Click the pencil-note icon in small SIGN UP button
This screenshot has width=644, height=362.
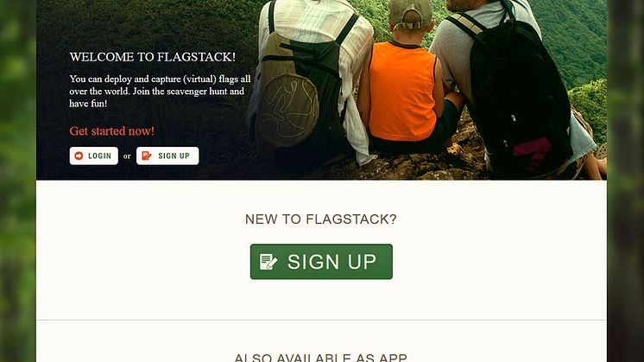[147, 156]
